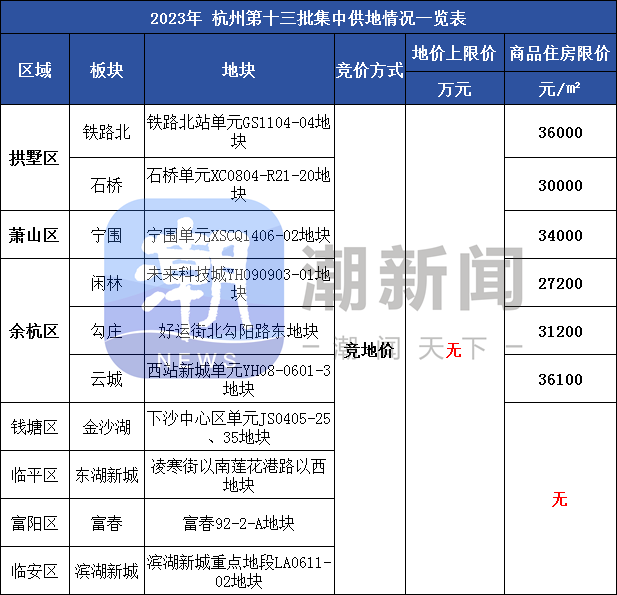The image size is (617, 595).
Task: Click the '滨湖新城重点地段LA0611-02地块' cell
Action: tap(239, 571)
